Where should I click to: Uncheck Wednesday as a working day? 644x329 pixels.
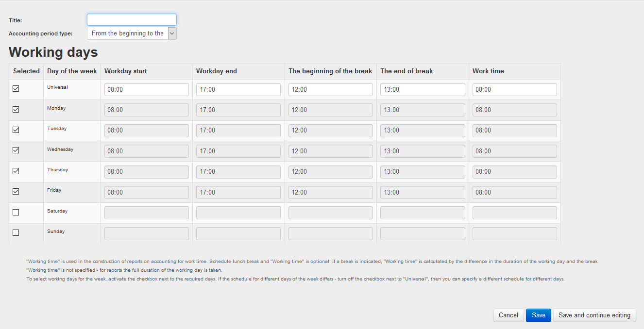[16, 150]
